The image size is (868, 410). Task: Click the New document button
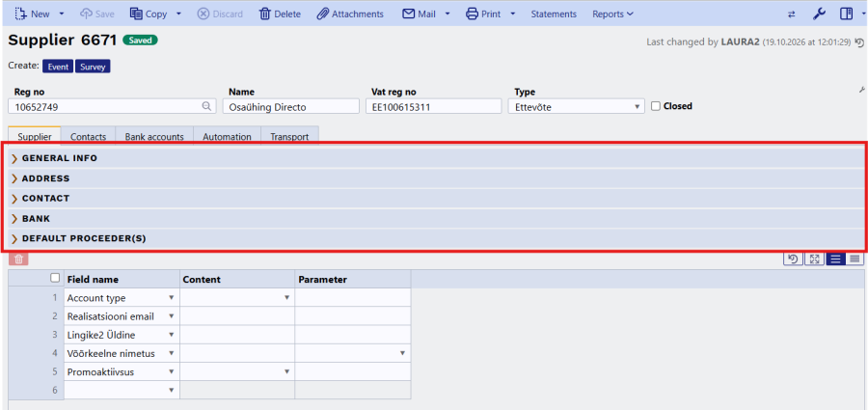point(32,14)
